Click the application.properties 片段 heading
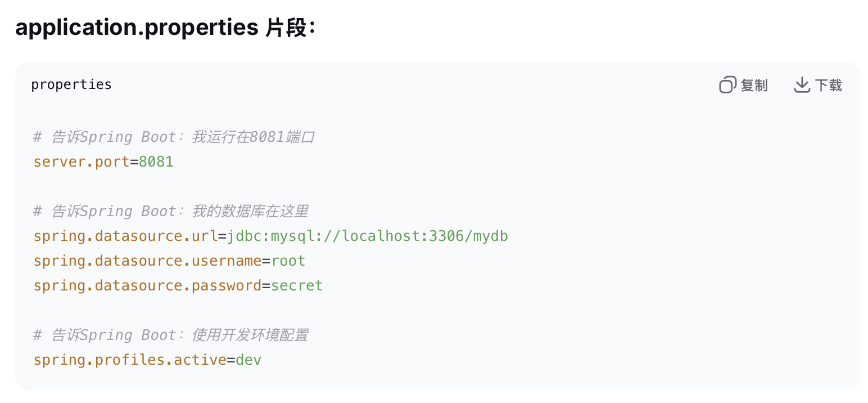This screenshot has height=403, width=868. pos(166,26)
